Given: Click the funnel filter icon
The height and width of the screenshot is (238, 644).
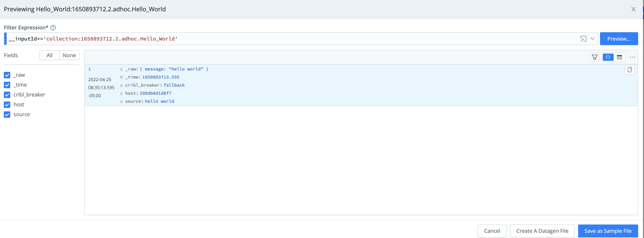Looking at the screenshot, I should (x=595, y=57).
